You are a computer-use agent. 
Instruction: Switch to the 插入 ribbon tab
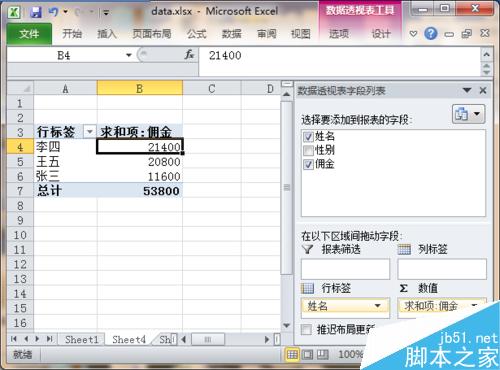point(106,34)
